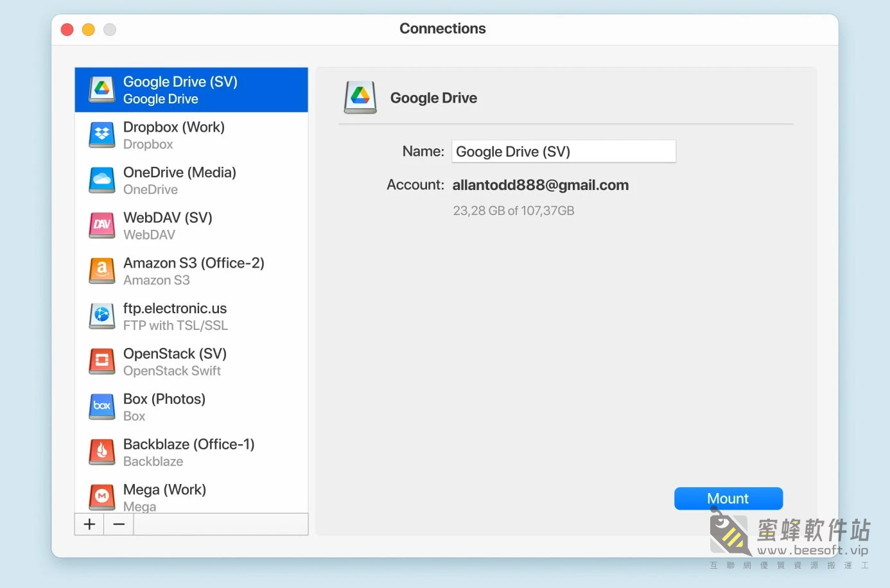This screenshot has height=588, width=890.
Task: Select the Google Drive (SV) connection name
Action: [180, 82]
